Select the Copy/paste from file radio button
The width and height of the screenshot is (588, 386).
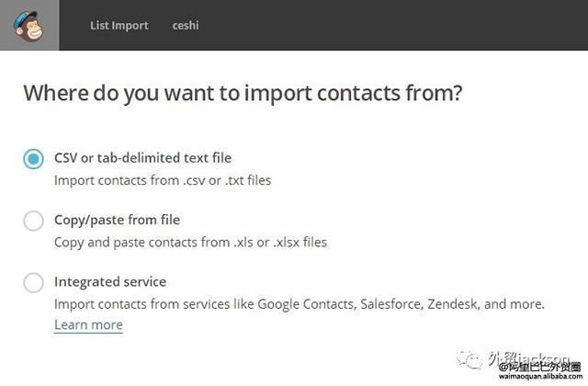(x=33, y=221)
